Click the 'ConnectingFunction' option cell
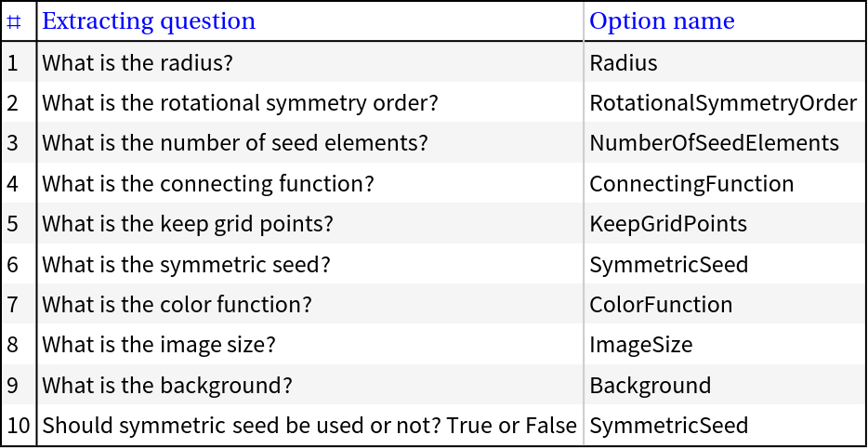The height and width of the screenshot is (448, 868). pyautogui.click(x=691, y=184)
